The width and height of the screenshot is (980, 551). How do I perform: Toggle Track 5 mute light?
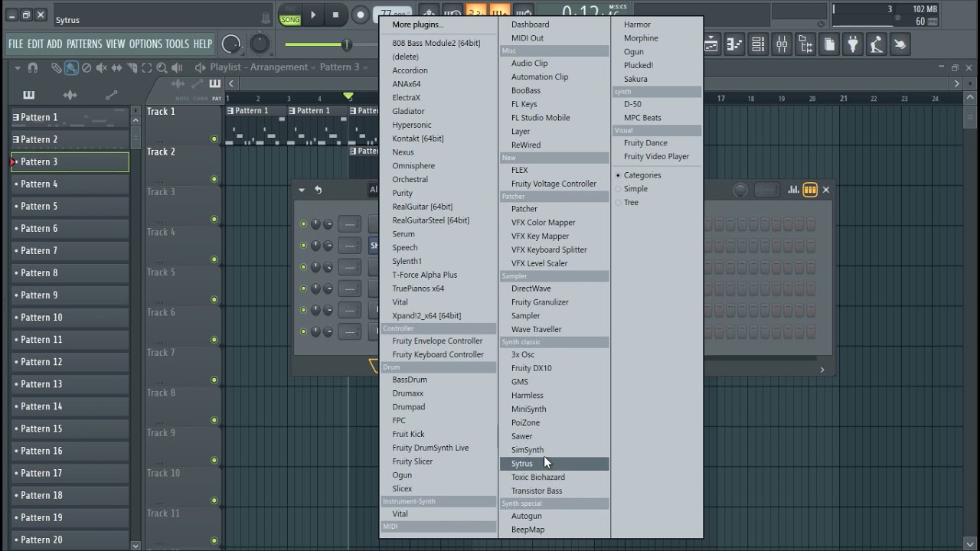(214, 299)
